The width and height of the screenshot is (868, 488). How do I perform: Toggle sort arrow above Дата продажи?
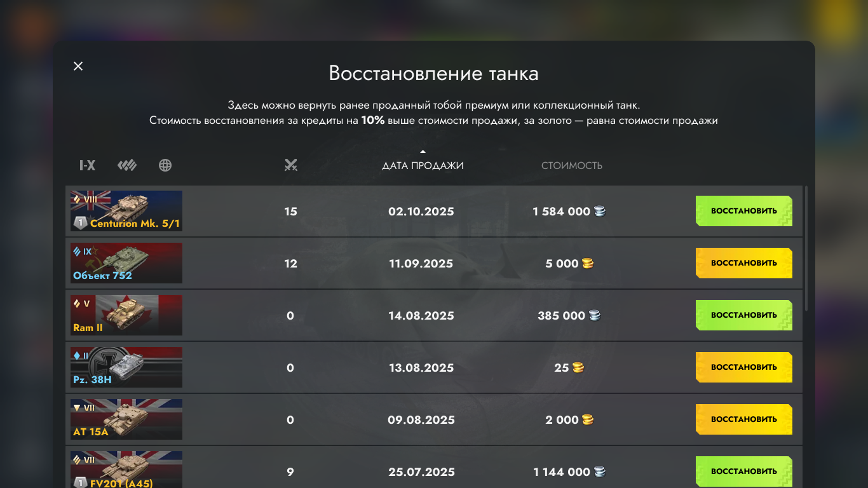pos(423,151)
